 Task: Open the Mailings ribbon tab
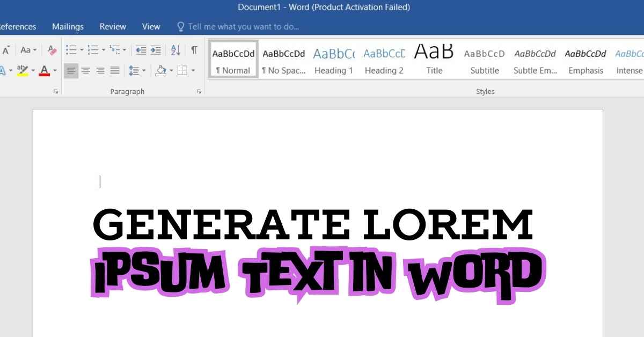(68, 26)
